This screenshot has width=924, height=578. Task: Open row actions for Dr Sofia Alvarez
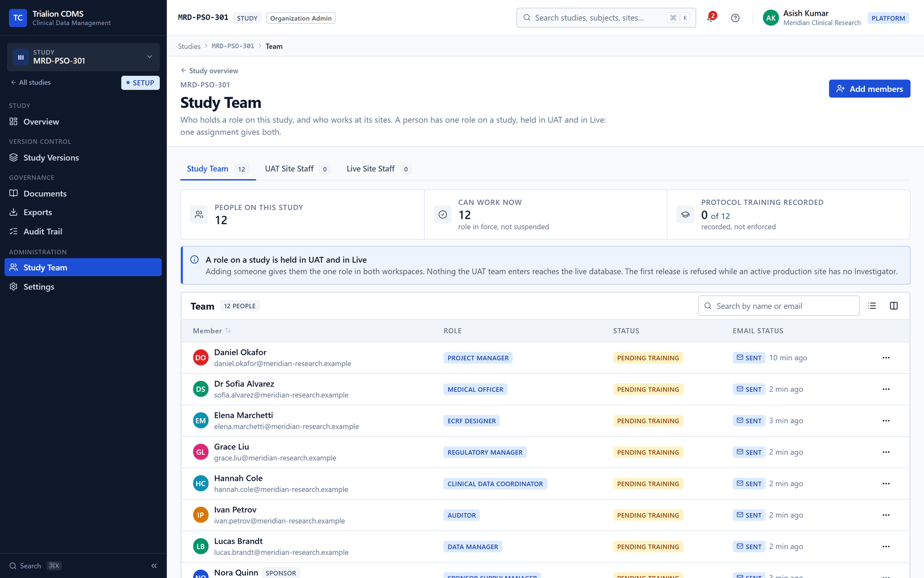886,389
